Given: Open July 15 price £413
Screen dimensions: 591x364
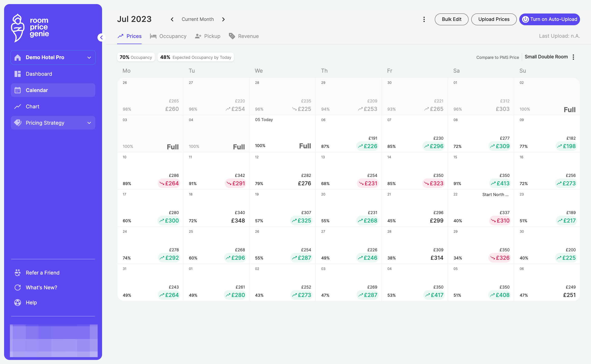Looking at the screenshot, I should point(500,183).
